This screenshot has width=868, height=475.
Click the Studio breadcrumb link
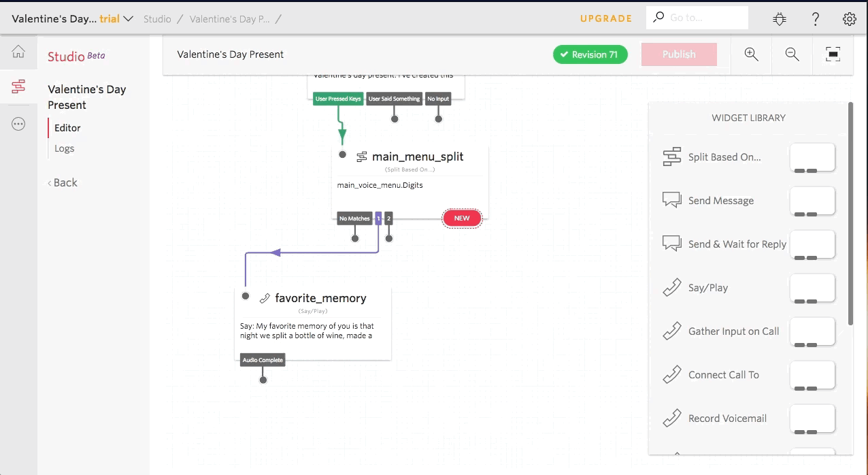[x=157, y=19]
